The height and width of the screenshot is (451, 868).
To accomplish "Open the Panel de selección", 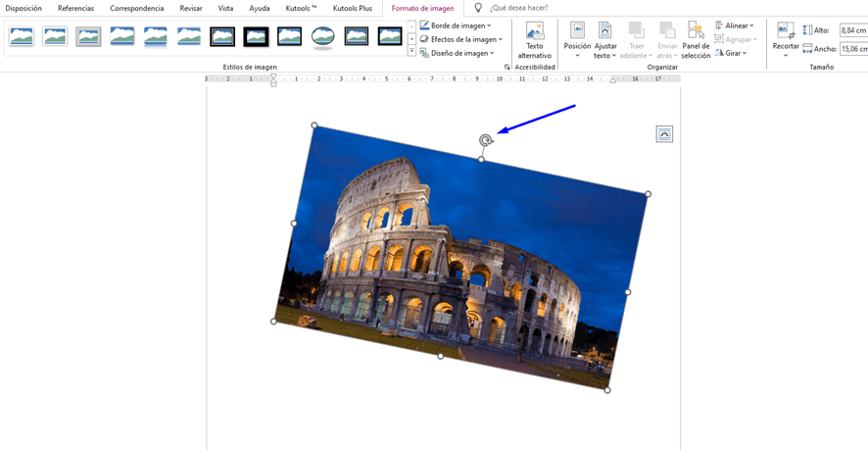I will (x=696, y=40).
